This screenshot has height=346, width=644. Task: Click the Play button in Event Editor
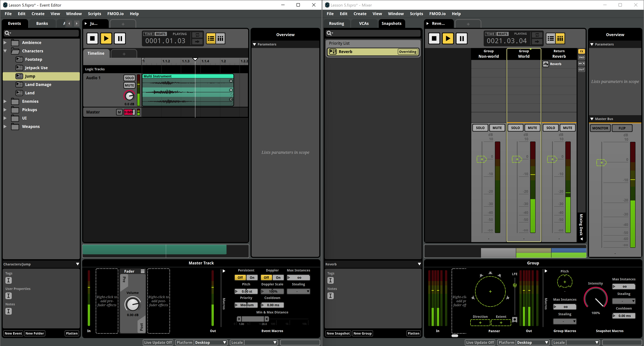point(106,38)
